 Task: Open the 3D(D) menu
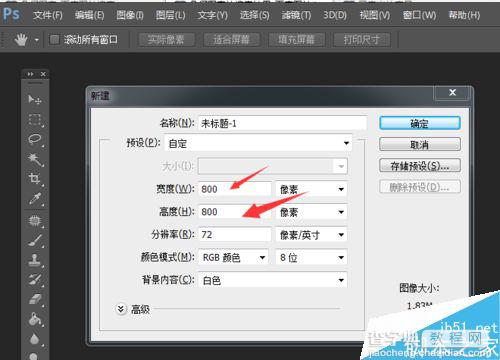coord(335,15)
